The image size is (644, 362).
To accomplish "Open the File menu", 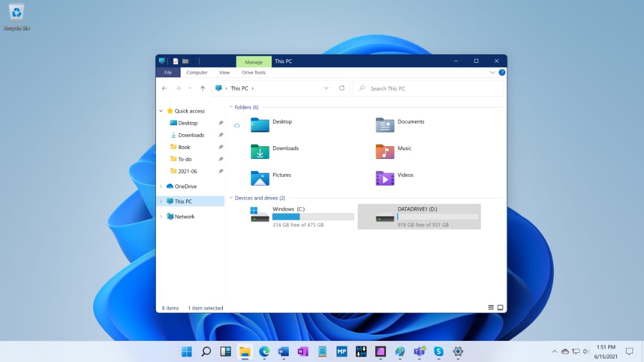I will [x=168, y=72].
